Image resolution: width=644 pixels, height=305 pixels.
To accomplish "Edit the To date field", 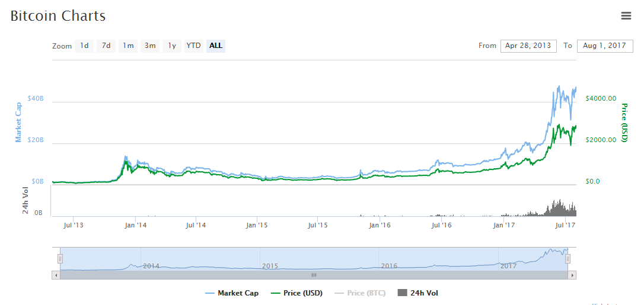I will point(605,46).
